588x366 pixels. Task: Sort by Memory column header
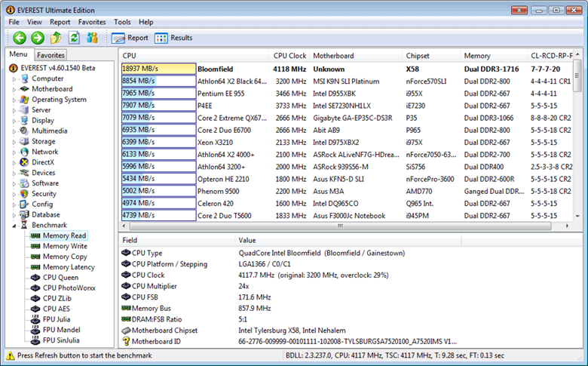[x=494, y=56]
